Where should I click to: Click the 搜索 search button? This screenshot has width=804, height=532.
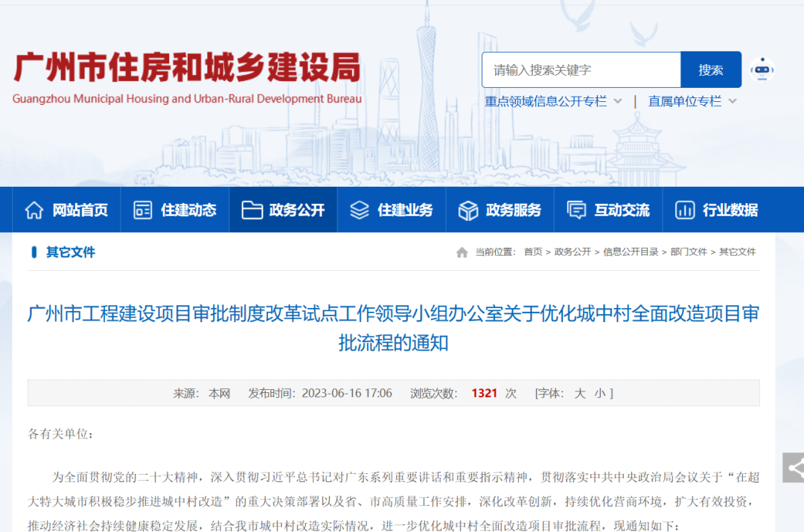[710, 69]
